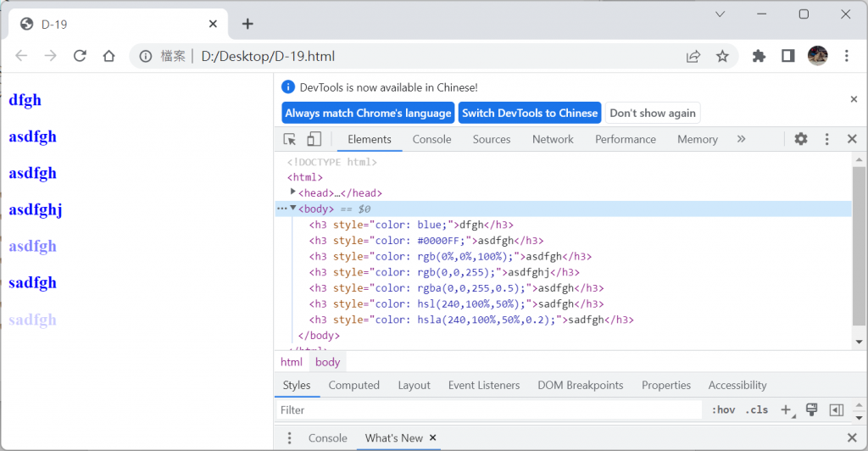This screenshot has height=451, width=868.
Task: Select the h3 line with color: blue
Action: tap(411, 225)
